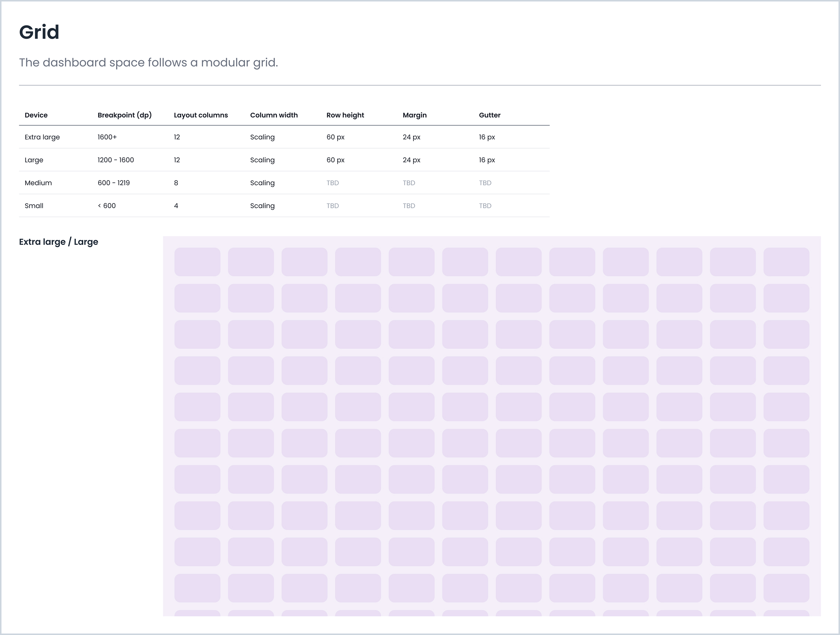The image size is (840, 635).
Task: Select the Large device row
Action: coord(34,160)
